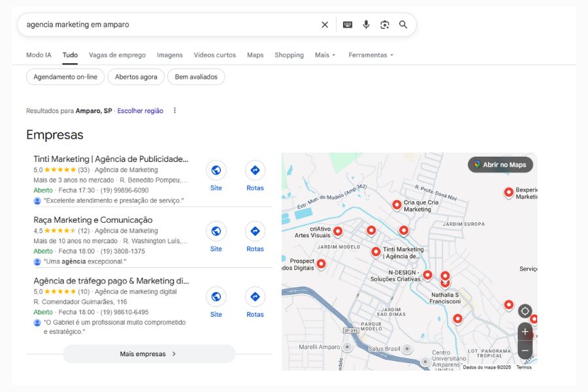Click phone number (19) 98610-6495

(125, 312)
